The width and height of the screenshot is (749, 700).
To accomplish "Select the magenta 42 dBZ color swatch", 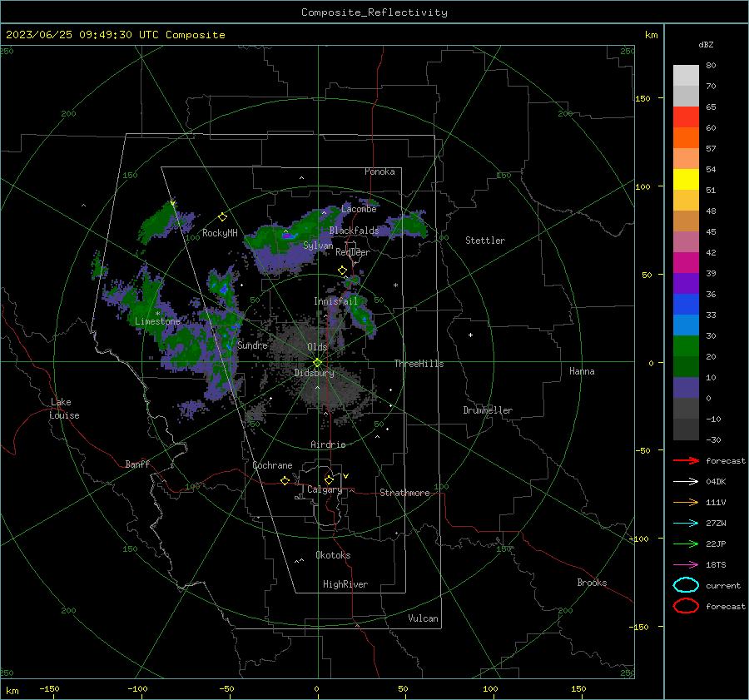I will (686, 262).
